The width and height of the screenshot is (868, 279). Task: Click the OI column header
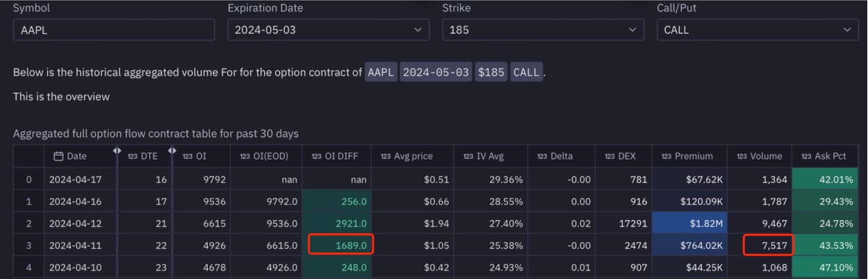tap(202, 156)
